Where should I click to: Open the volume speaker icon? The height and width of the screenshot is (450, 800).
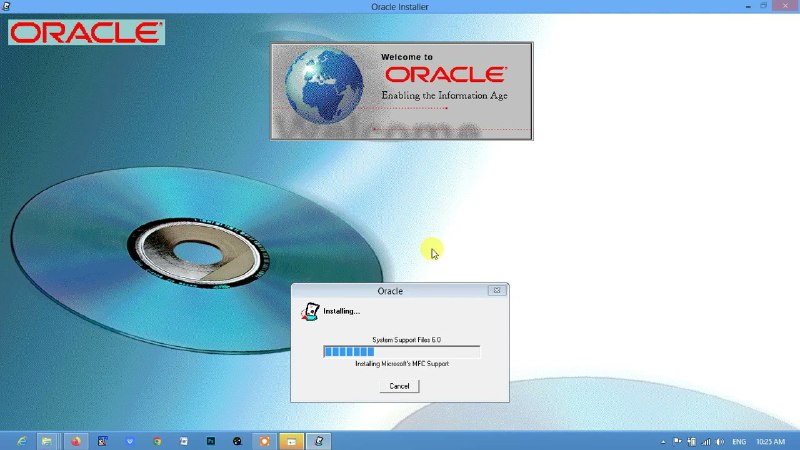click(x=720, y=442)
